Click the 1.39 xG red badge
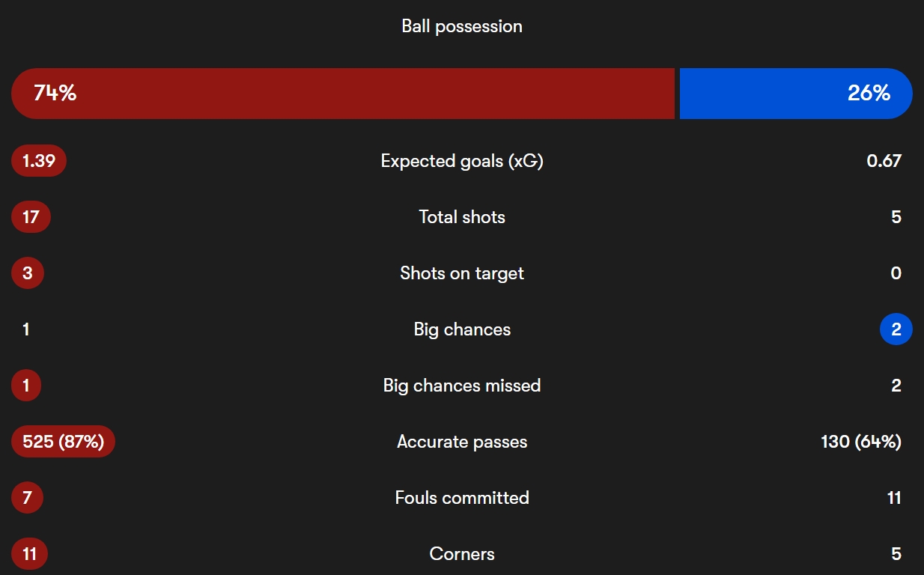The width and height of the screenshot is (924, 575). [39, 161]
